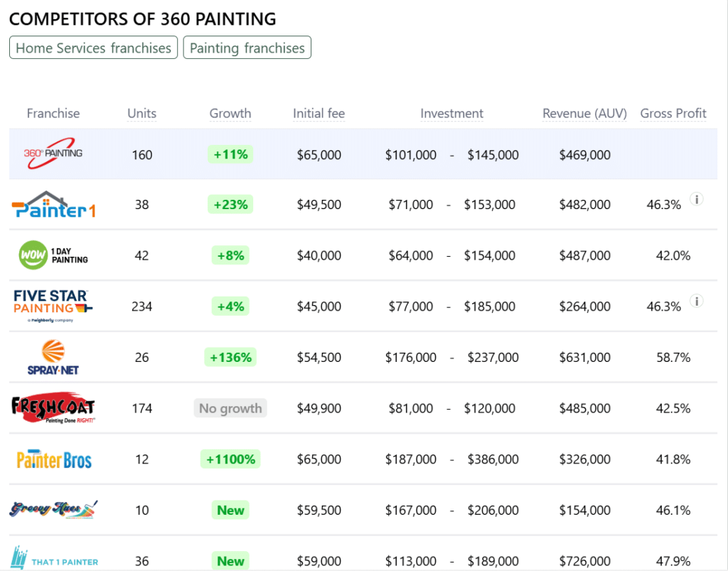
Task: Select the $59,500 initial fee cell
Action: point(319,510)
